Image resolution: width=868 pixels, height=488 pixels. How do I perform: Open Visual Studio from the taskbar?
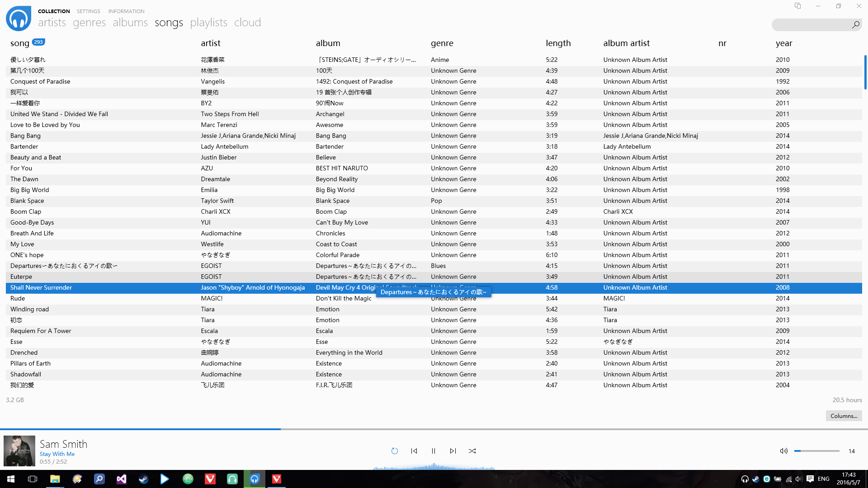[x=121, y=479]
